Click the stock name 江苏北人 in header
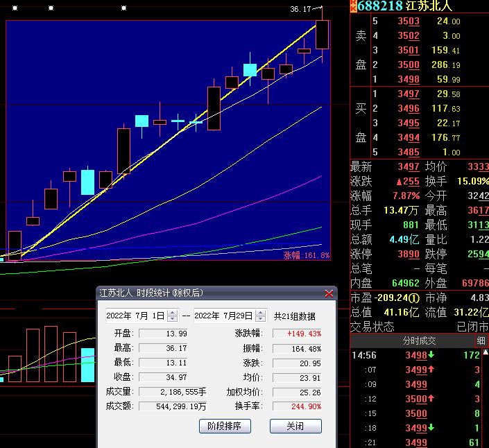The image size is (489, 448). [429, 6]
